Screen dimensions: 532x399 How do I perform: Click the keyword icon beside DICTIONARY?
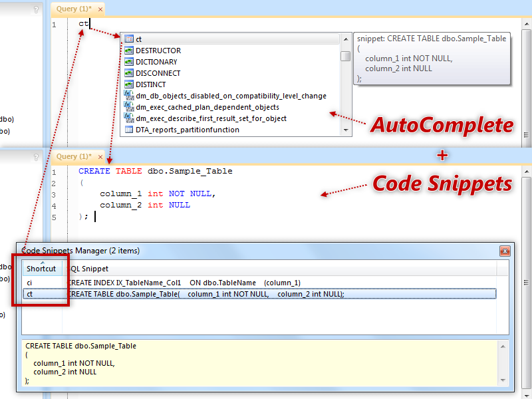pos(129,62)
